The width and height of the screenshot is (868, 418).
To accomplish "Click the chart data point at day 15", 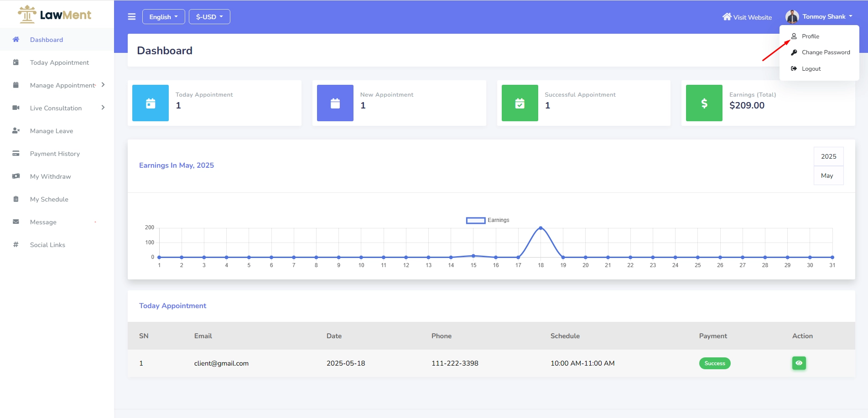I will point(473,256).
